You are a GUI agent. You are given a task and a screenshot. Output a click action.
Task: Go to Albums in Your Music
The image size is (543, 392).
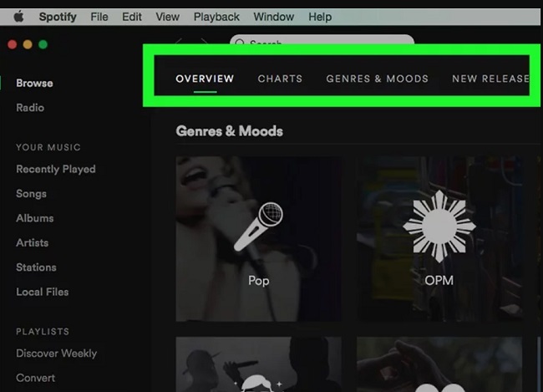pos(35,218)
